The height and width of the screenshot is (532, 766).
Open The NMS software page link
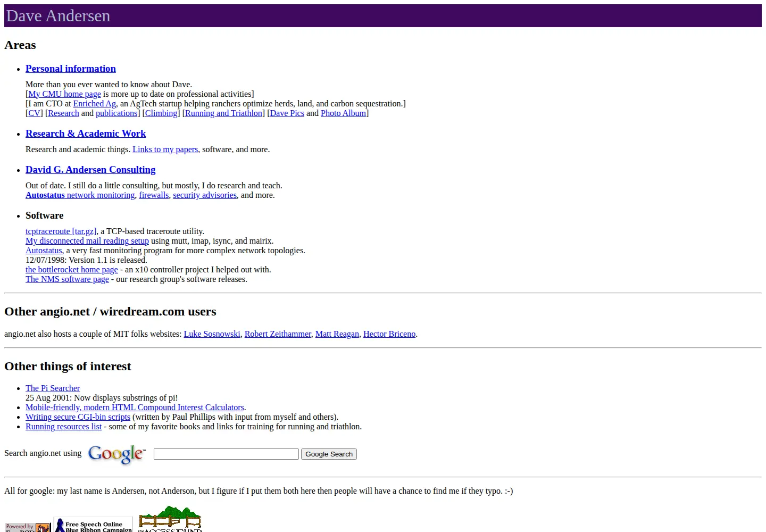coord(67,279)
